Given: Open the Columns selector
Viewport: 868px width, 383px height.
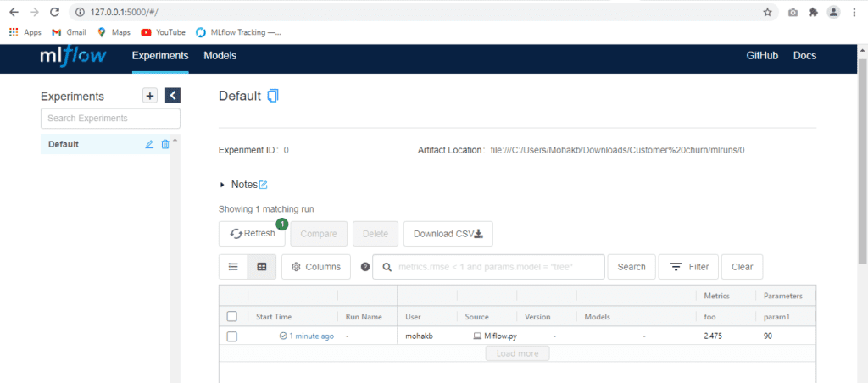Looking at the screenshot, I should click(316, 267).
